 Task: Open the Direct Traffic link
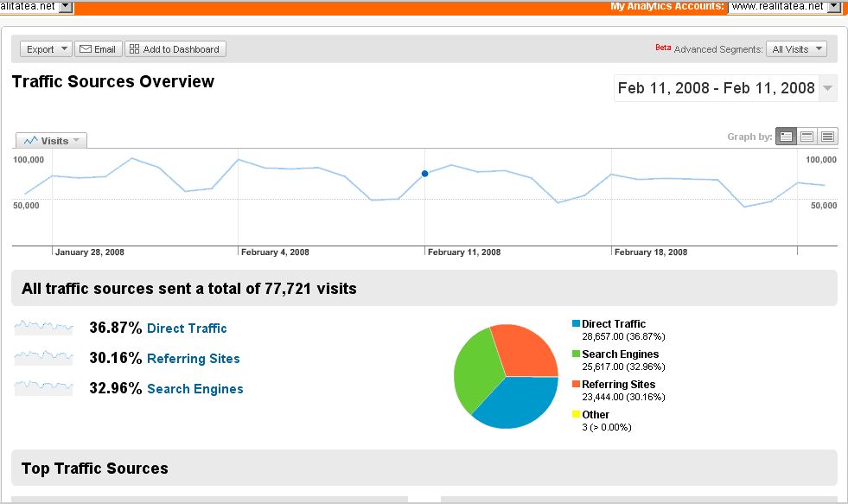tap(187, 329)
